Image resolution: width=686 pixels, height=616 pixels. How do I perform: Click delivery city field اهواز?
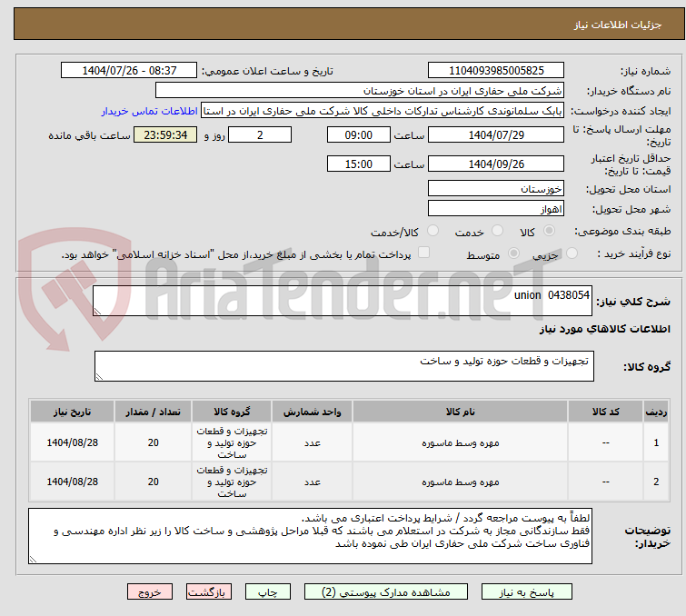496,209
